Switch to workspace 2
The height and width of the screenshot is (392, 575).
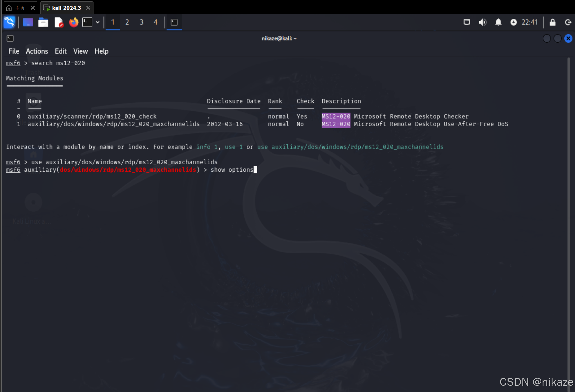pos(127,22)
